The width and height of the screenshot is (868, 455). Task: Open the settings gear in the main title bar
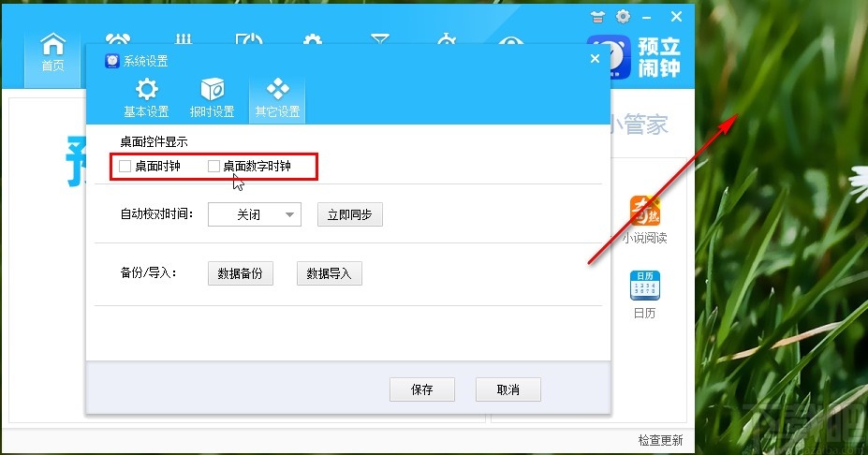coord(624,17)
